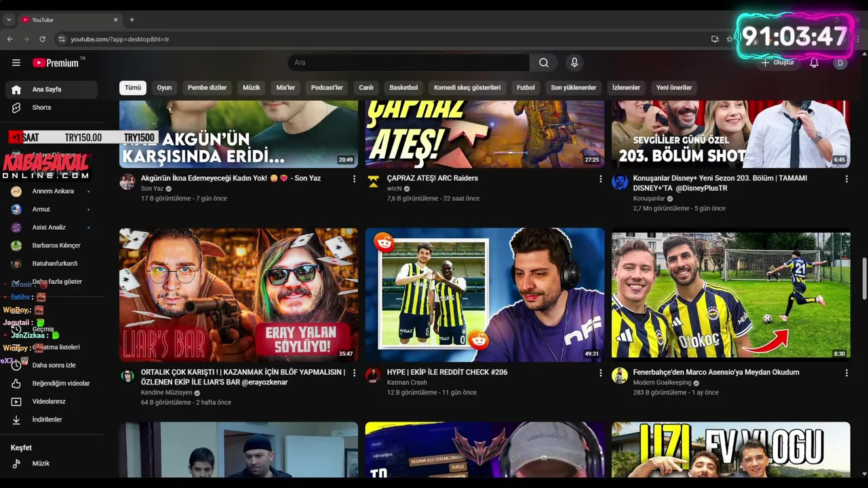
Task: Select the Müzik filter chip
Action: (252, 87)
